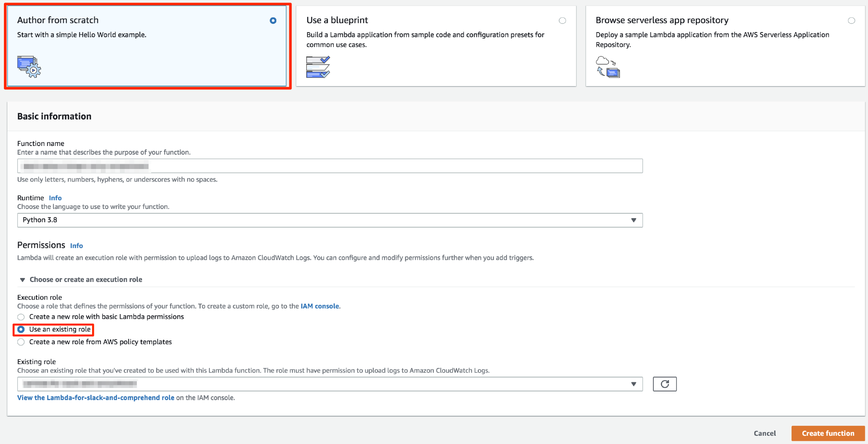Click the Function name input field

[330, 166]
